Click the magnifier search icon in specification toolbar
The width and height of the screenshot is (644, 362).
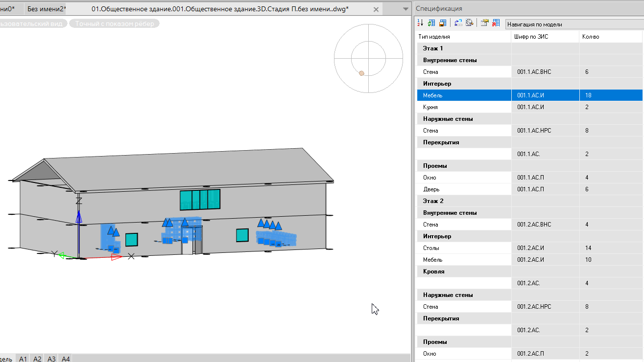pos(469,23)
